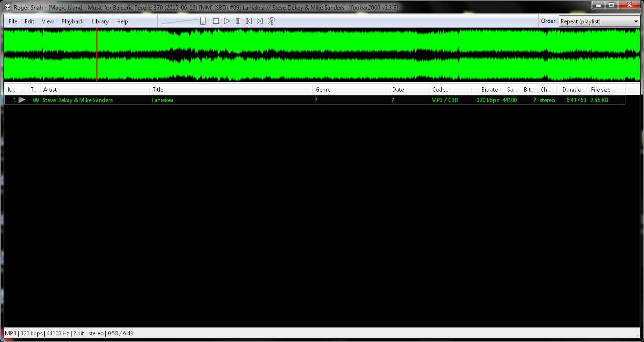The height and width of the screenshot is (342, 644).
Task: Open the Playback menu
Action: [x=72, y=21]
